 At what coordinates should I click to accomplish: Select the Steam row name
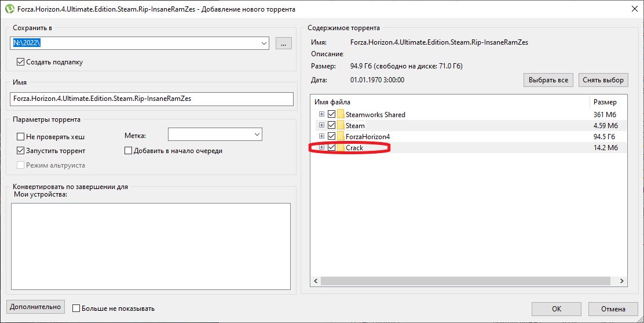click(355, 125)
